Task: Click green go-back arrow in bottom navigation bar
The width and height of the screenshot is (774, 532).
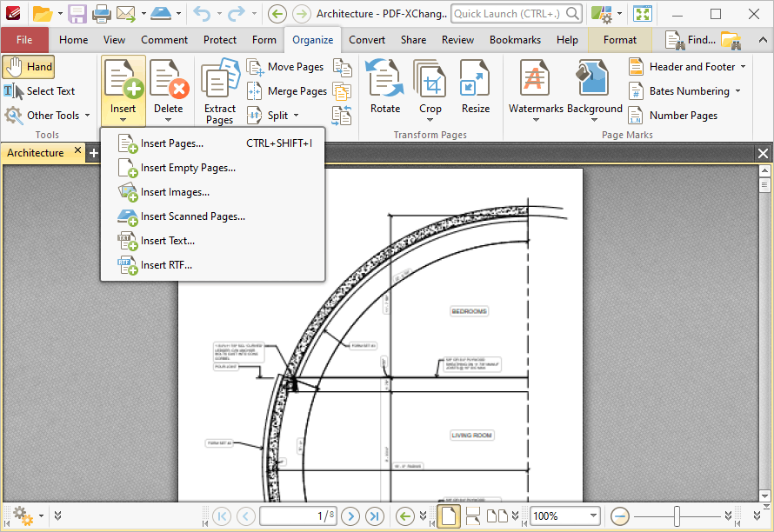Action: click(x=405, y=516)
